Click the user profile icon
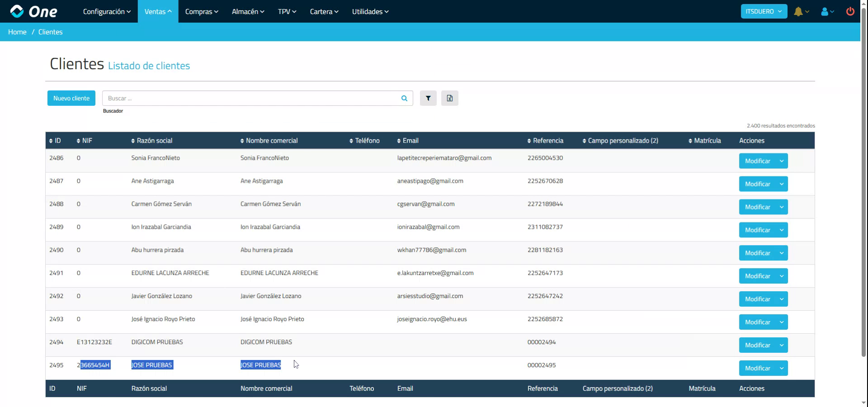The height and width of the screenshot is (407, 868). [826, 11]
